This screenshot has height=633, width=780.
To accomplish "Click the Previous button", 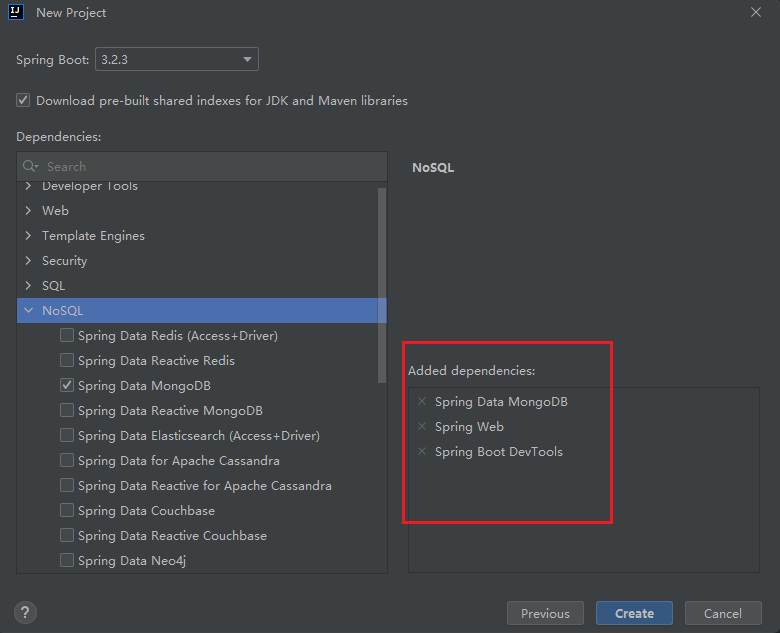I will pos(545,613).
